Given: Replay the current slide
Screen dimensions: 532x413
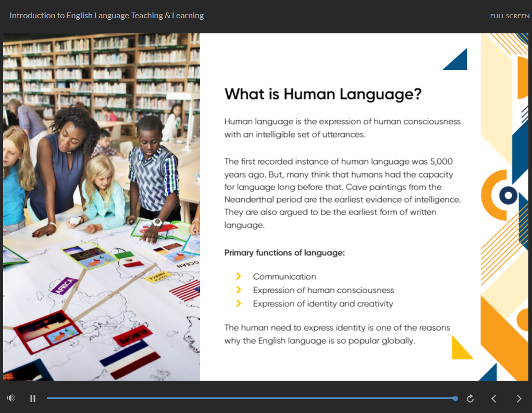Looking at the screenshot, I should pyautogui.click(x=470, y=398).
